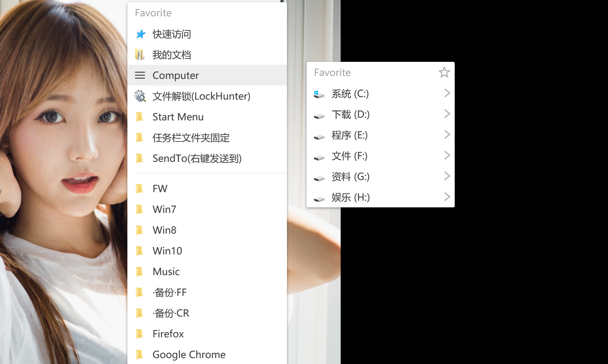Click the D: drive icon
The height and width of the screenshot is (364, 608).
point(319,116)
